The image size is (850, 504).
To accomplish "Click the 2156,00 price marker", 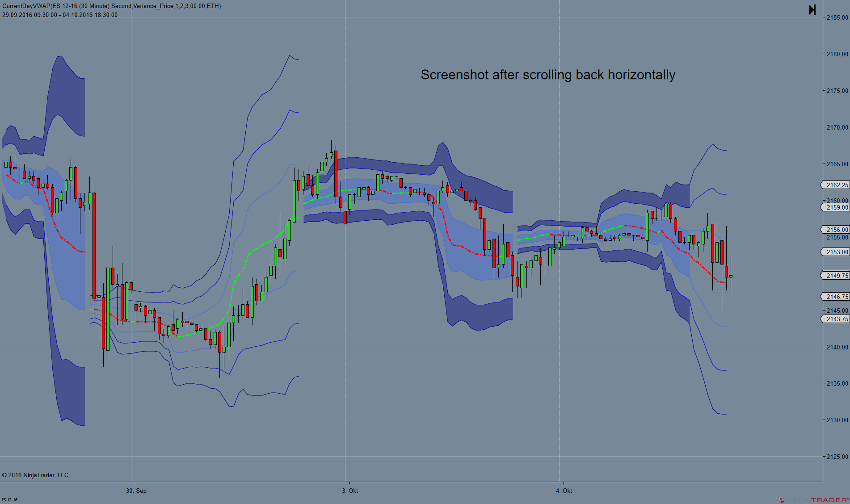I will click(x=835, y=230).
